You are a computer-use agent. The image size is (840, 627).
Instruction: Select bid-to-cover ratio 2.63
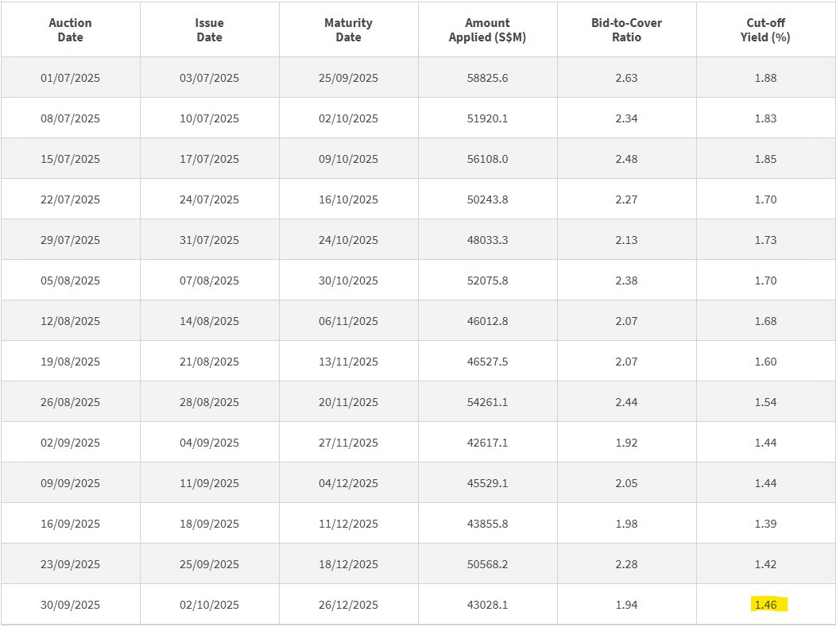click(626, 78)
